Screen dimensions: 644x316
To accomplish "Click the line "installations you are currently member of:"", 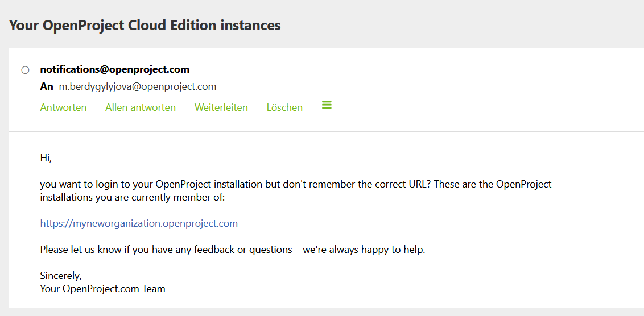I will (133, 197).
